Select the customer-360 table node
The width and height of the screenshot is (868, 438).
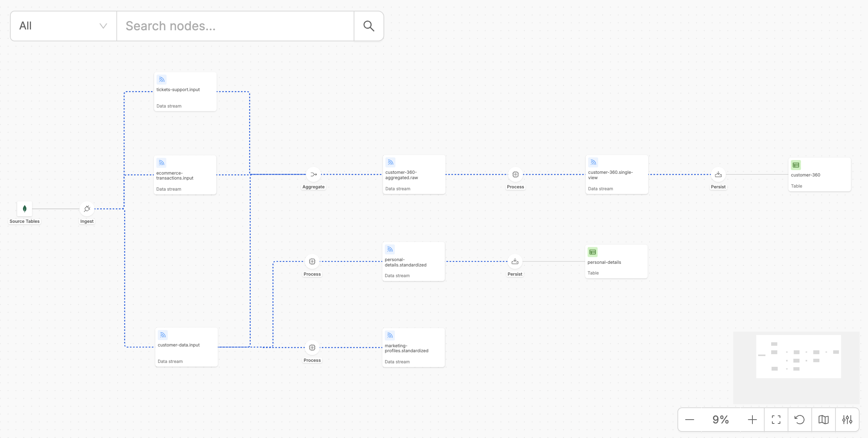[x=819, y=174]
